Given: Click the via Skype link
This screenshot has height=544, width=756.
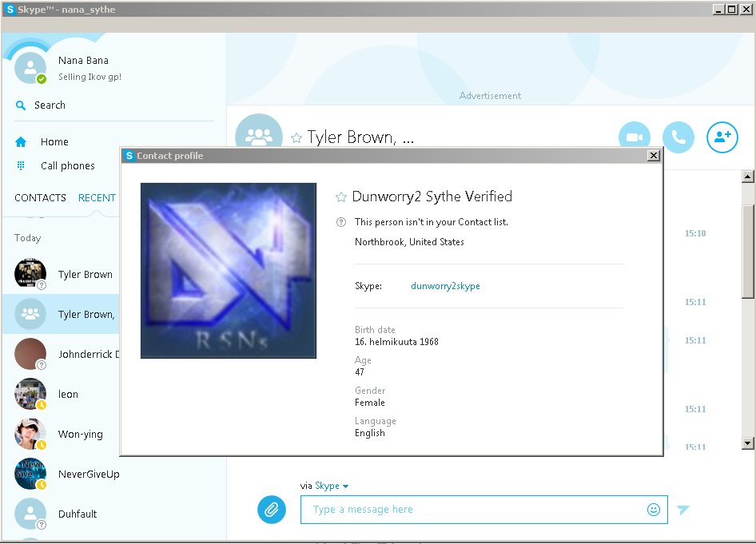Looking at the screenshot, I should coord(326,486).
